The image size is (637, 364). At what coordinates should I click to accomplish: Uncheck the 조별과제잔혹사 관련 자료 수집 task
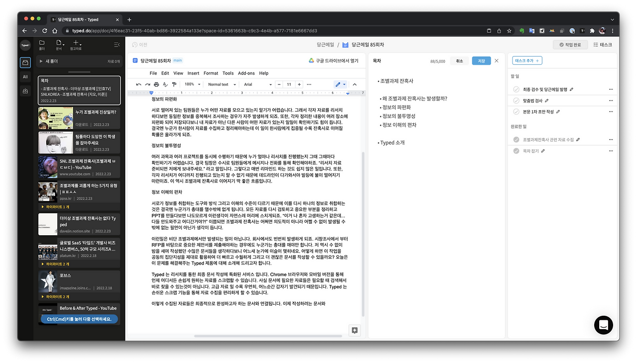(x=516, y=140)
